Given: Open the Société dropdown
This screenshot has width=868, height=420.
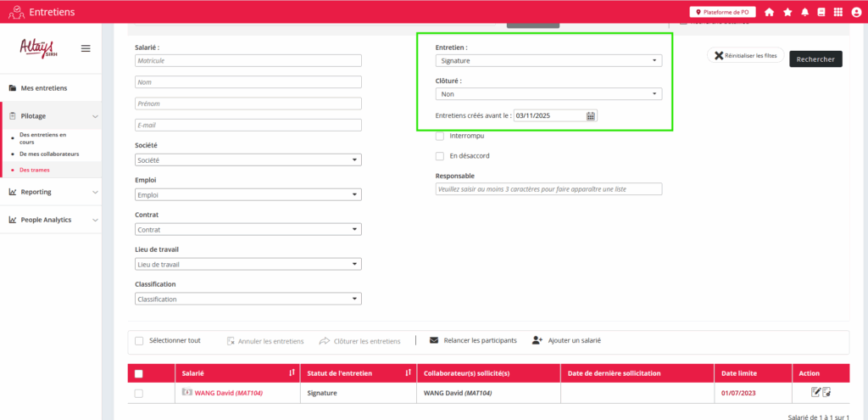Looking at the screenshot, I should (248, 160).
